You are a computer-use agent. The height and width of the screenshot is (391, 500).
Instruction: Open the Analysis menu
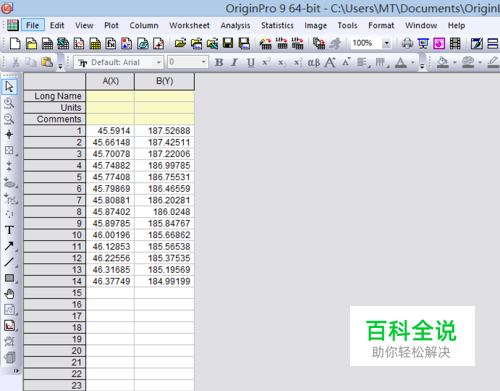point(235,25)
